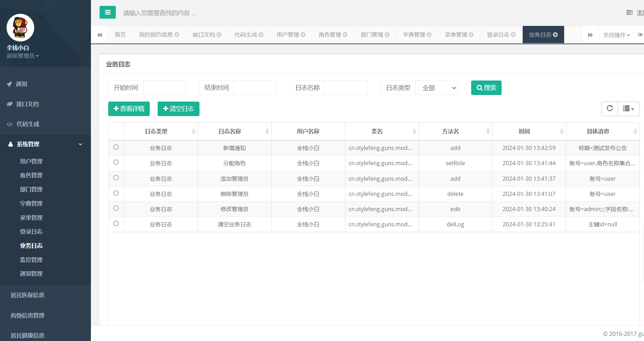The width and height of the screenshot is (644, 341).
Task: Close the 接口文档 tab
Action: pos(219,35)
